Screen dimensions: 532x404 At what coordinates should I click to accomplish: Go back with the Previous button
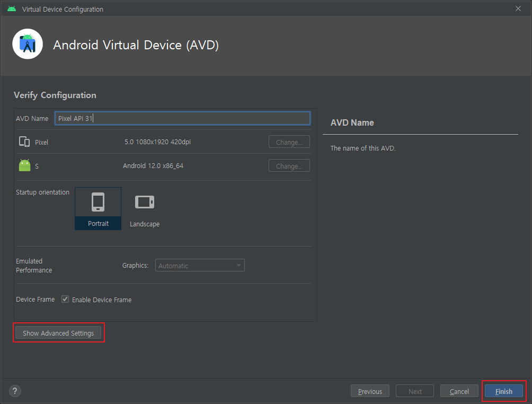[x=370, y=391]
